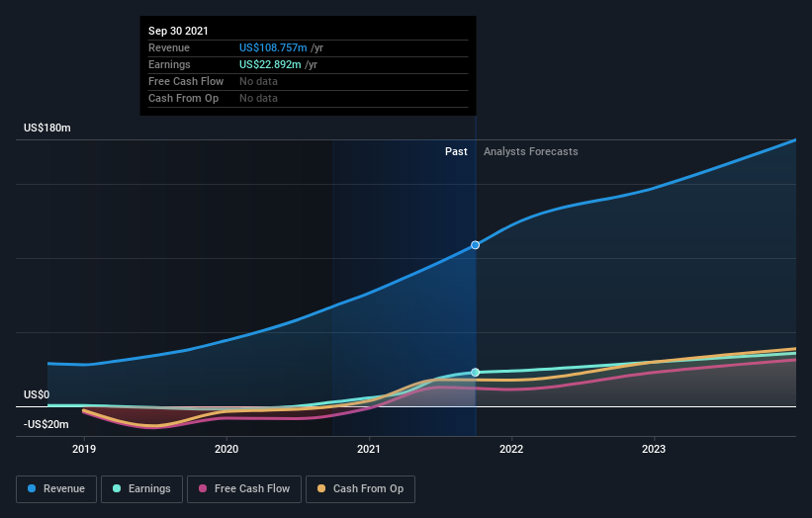This screenshot has height=518, width=812.
Task: Toggle the Earnings legend button
Action: pos(141,489)
